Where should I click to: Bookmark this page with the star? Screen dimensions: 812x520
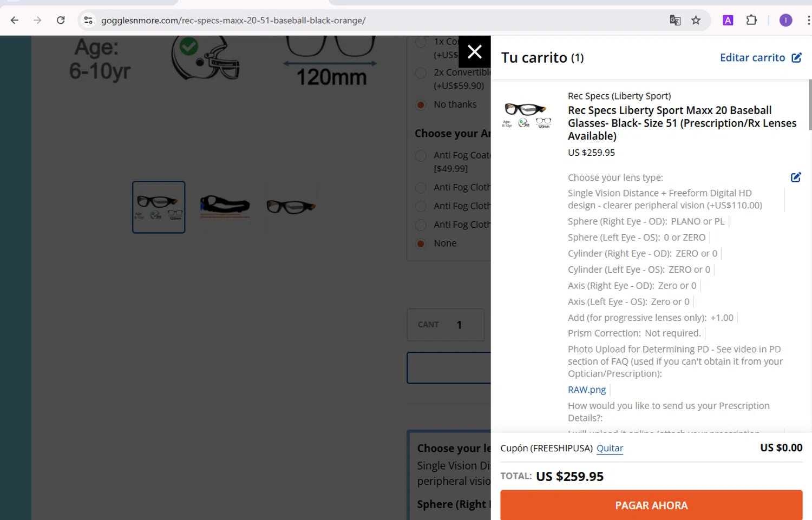point(696,21)
